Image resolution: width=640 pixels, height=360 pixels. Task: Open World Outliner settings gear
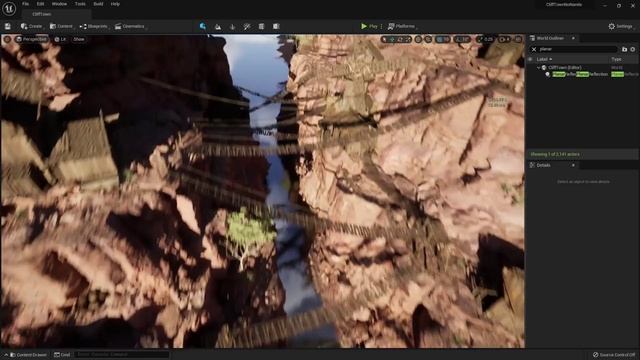[x=633, y=49]
